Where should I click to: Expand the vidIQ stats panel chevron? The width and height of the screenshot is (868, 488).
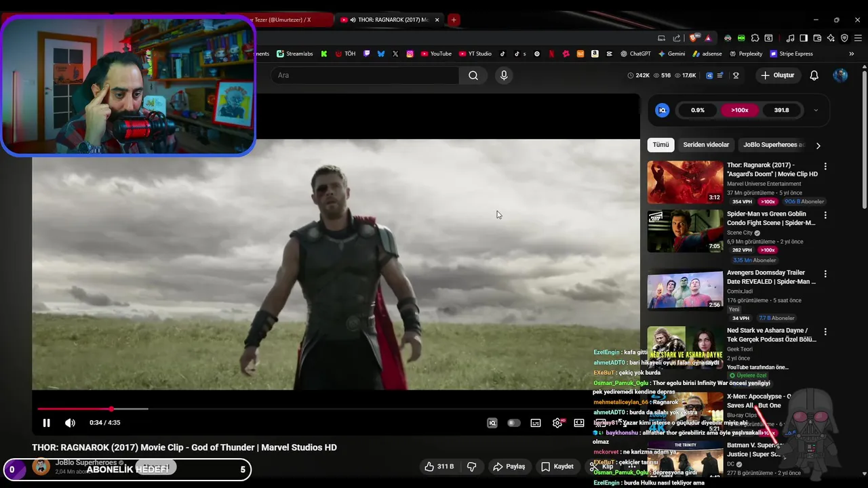[x=816, y=110]
